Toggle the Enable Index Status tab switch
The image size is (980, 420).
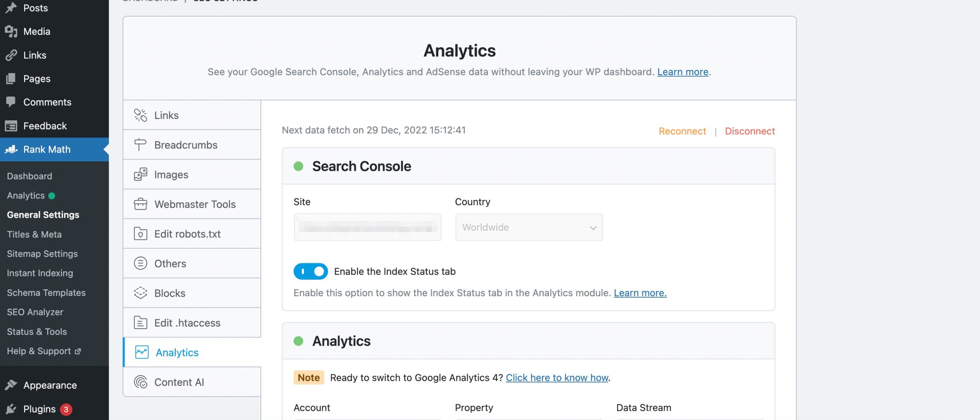click(310, 271)
